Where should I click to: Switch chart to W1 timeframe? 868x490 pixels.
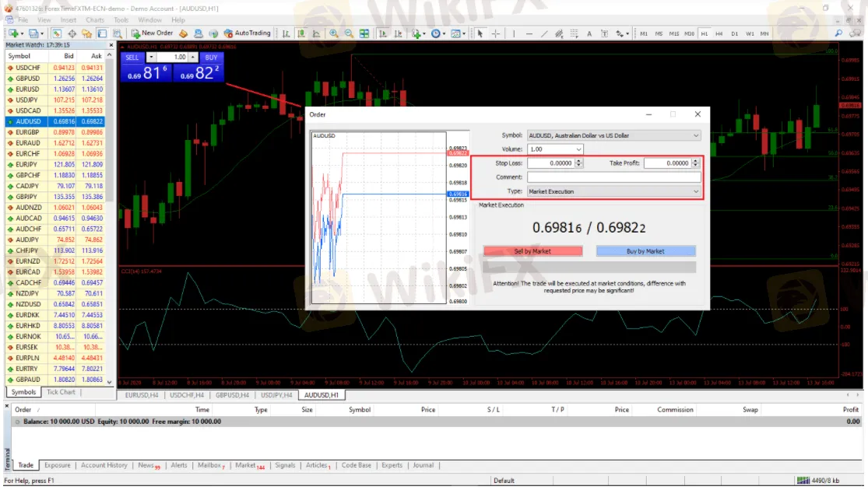coord(750,33)
